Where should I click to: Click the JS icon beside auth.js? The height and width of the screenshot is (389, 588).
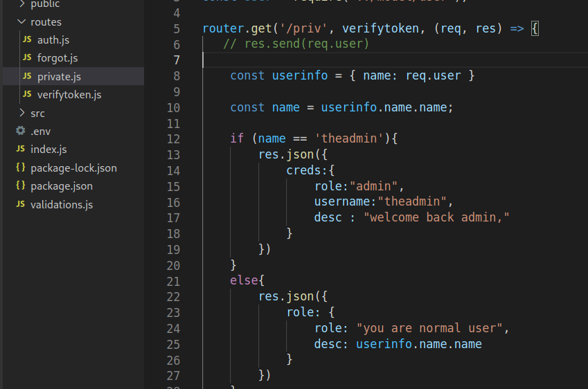click(27, 40)
